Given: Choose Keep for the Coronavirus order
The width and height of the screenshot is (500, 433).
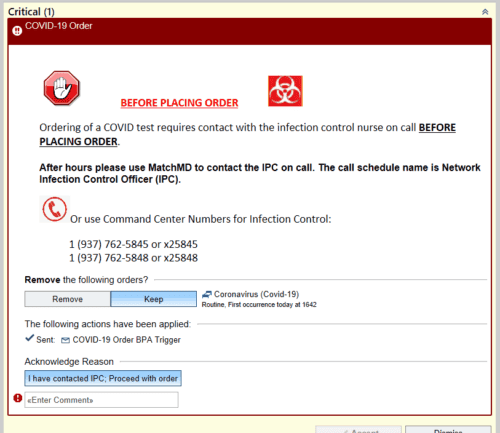Looking at the screenshot, I should click(x=154, y=299).
